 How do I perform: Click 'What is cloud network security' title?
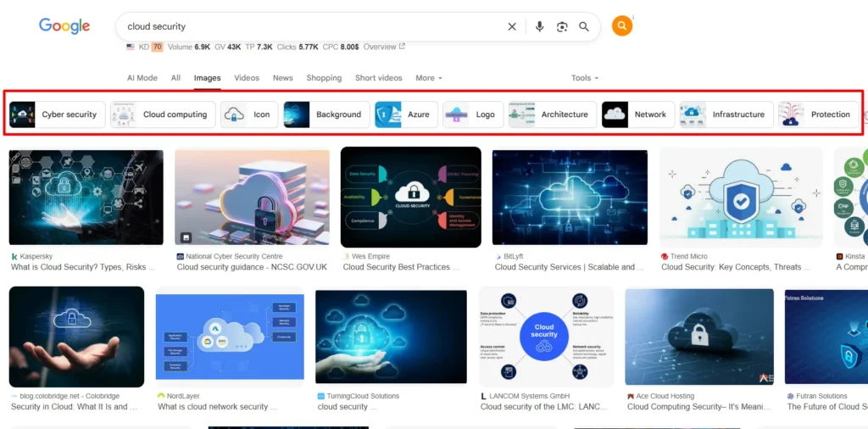[217, 406]
